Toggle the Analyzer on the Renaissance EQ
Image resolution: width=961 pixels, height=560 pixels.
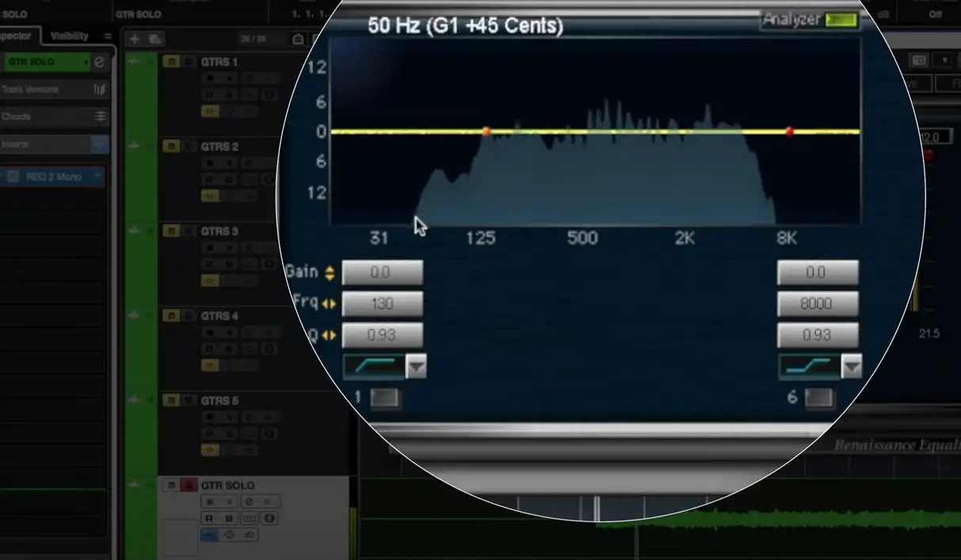point(842,20)
